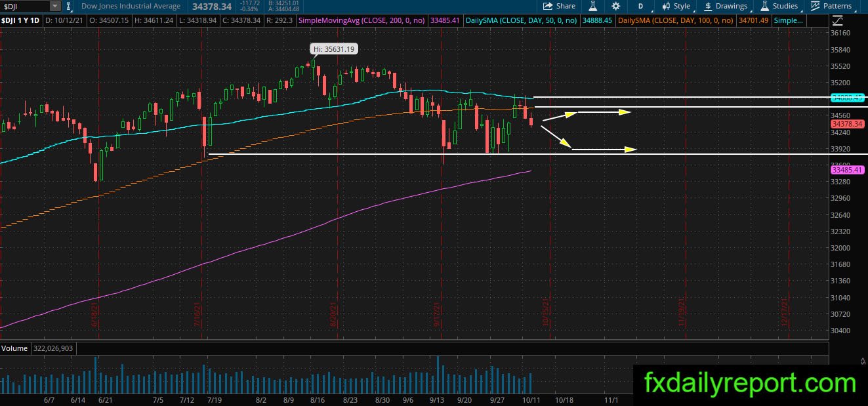
Task: Click the D: 10/12/21 date value
Action: [x=64, y=20]
